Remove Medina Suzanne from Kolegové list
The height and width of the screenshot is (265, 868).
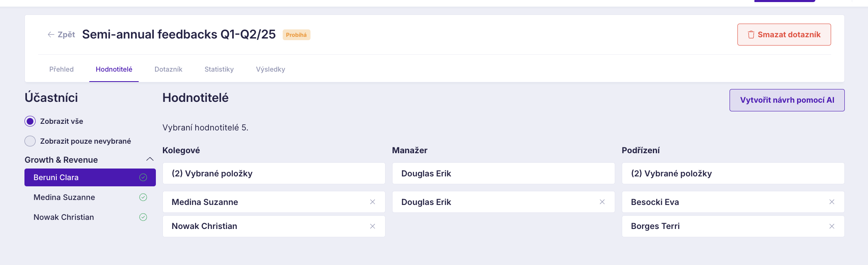372,202
